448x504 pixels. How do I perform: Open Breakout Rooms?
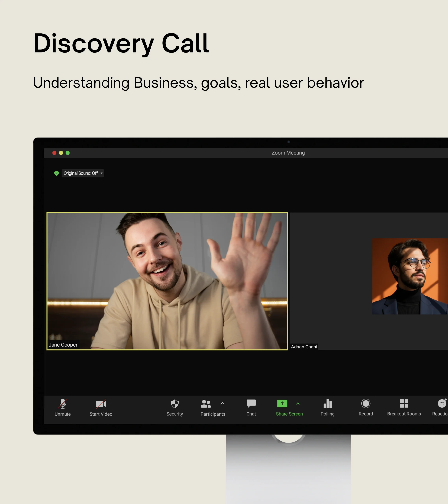[x=404, y=408]
